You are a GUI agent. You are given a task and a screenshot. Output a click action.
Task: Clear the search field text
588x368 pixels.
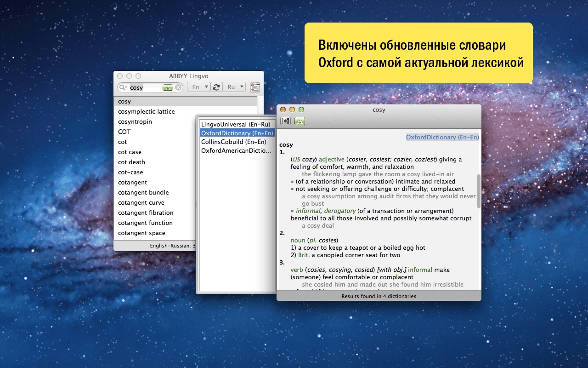[x=178, y=87]
